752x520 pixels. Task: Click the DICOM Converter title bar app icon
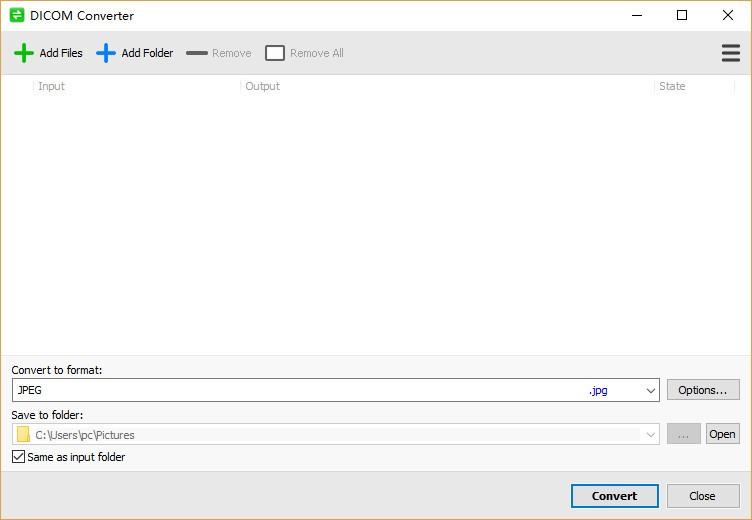pos(17,15)
